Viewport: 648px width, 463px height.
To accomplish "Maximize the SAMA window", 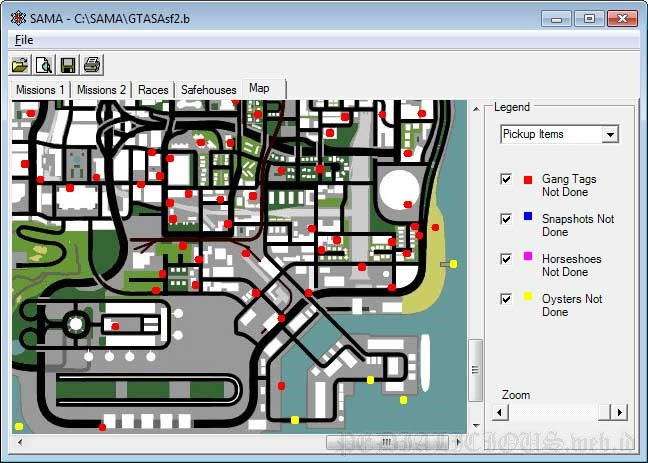I will (589, 19).
